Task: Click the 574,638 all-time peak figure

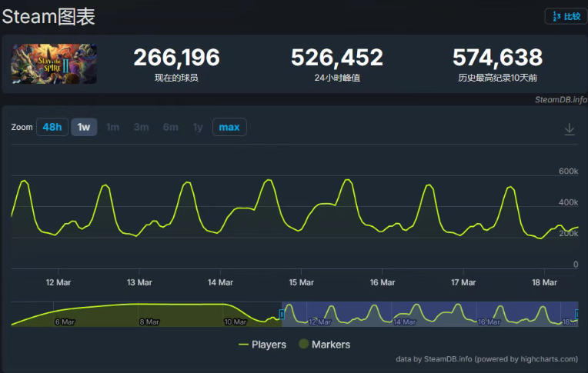Action: click(497, 58)
